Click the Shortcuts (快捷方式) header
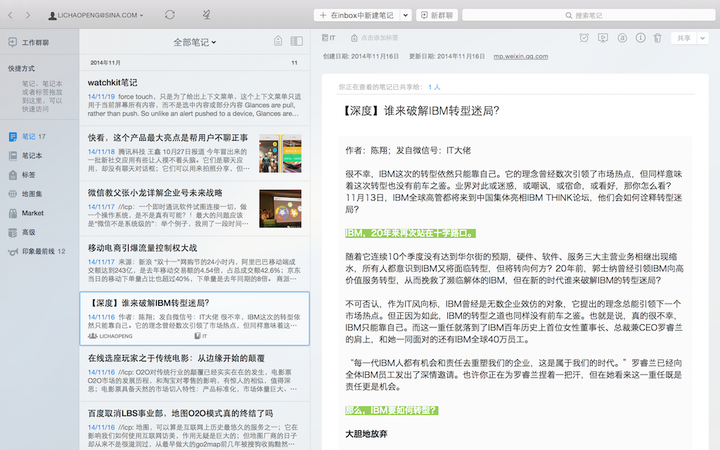720x450 pixels. [x=21, y=68]
